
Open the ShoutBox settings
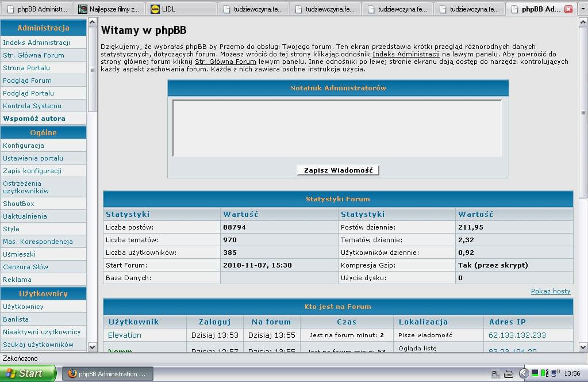[18, 204]
